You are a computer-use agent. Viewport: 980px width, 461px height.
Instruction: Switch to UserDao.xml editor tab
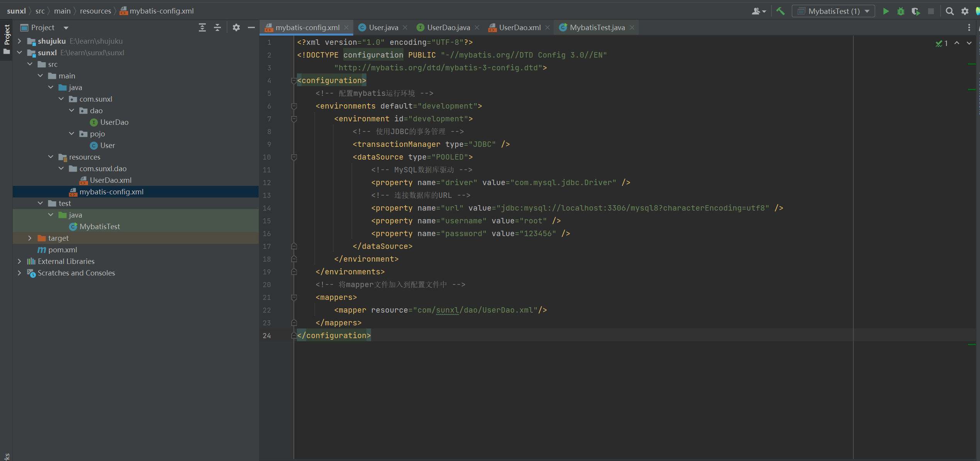pyautogui.click(x=519, y=27)
